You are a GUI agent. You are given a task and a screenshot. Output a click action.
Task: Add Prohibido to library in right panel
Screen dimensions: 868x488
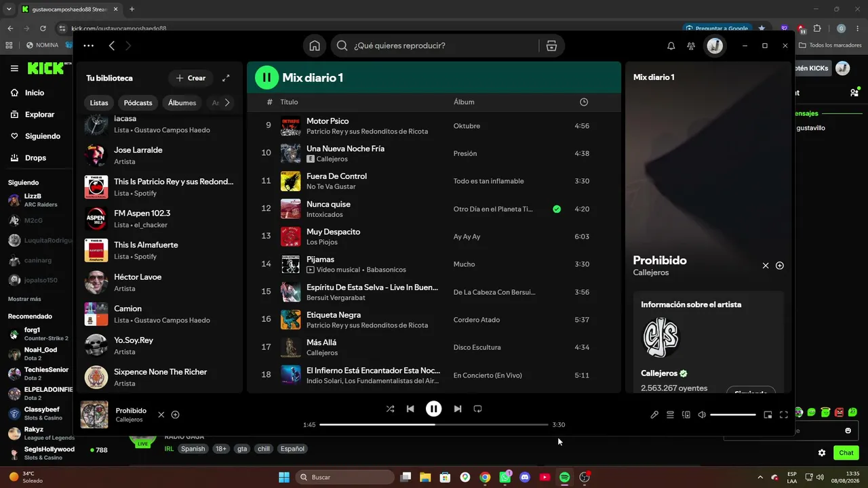[780, 266]
